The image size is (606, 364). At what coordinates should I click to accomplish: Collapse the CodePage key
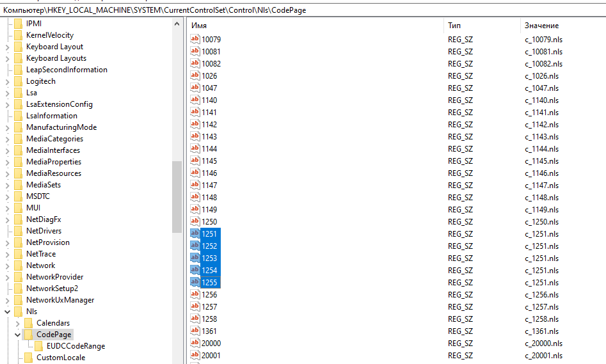pos(18,335)
